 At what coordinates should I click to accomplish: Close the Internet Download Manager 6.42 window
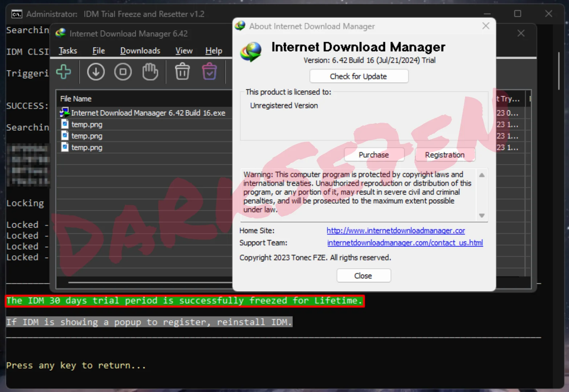click(x=521, y=33)
